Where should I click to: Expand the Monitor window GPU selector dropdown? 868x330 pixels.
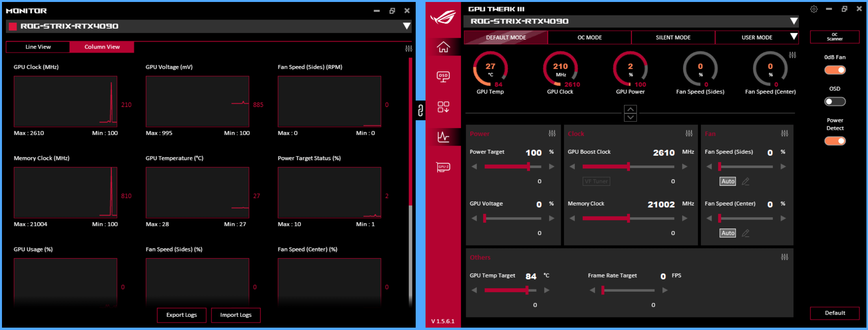click(407, 26)
